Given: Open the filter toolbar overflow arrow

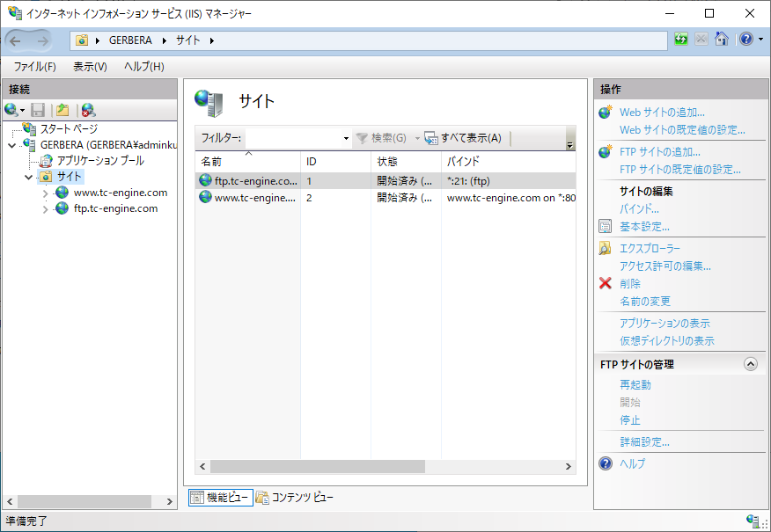Looking at the screenshot, I should point(570,145).
